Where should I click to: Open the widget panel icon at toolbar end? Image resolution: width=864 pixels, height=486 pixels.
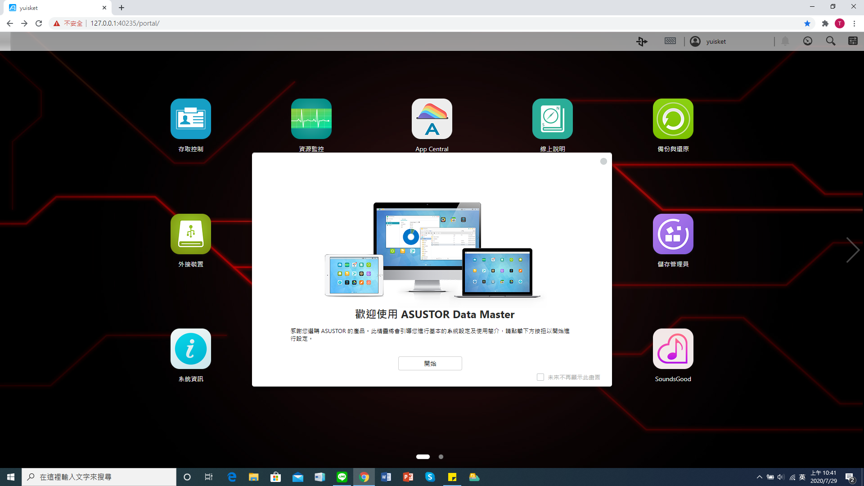coord(853,41)
